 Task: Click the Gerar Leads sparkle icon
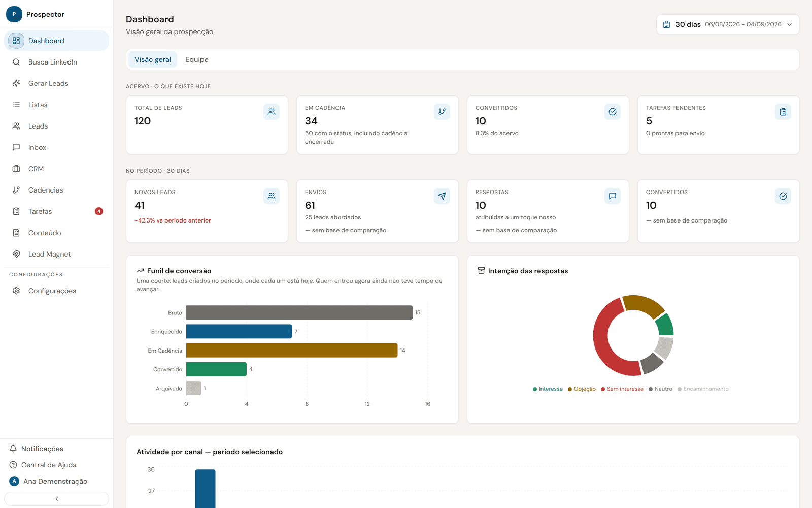(x=16, y=83)
